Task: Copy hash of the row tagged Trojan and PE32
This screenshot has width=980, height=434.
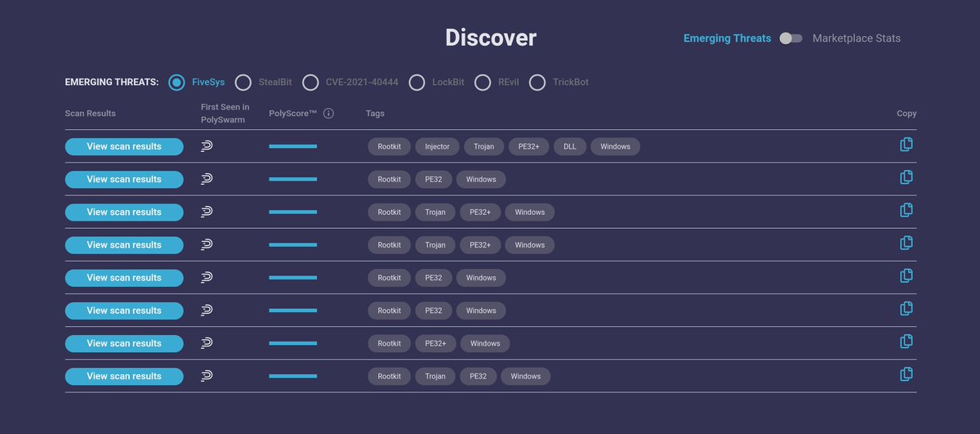Action: tap(906, 374)
